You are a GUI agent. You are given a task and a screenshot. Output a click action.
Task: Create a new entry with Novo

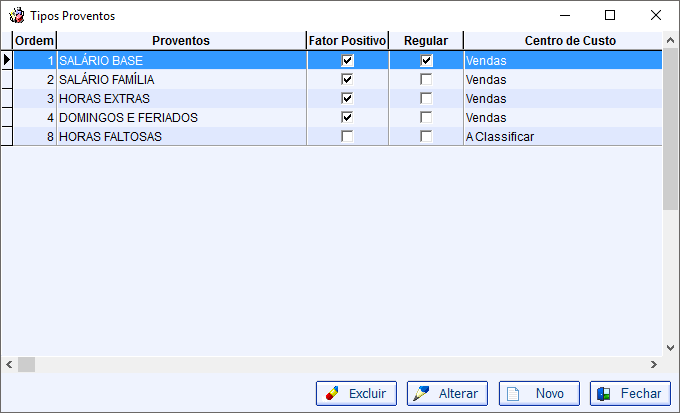[x=539, y=393]
